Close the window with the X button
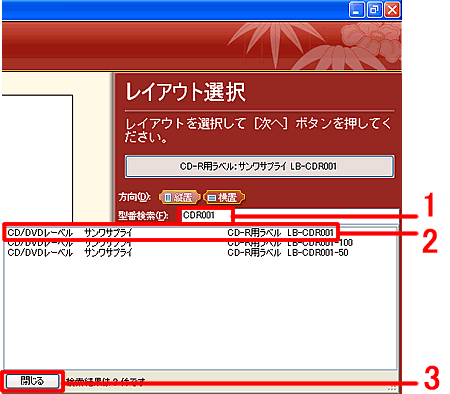This screenshot has width=450, height=394. (392, 10)
